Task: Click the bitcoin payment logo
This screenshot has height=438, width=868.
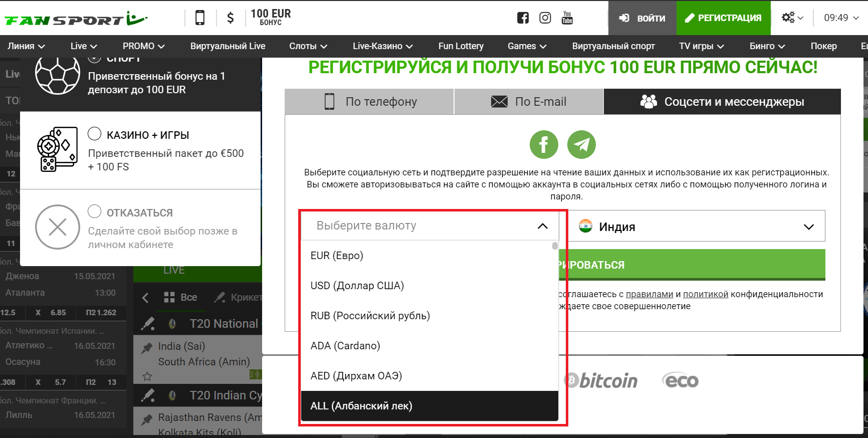Action: pyautogui.click(x=600, y=381)
